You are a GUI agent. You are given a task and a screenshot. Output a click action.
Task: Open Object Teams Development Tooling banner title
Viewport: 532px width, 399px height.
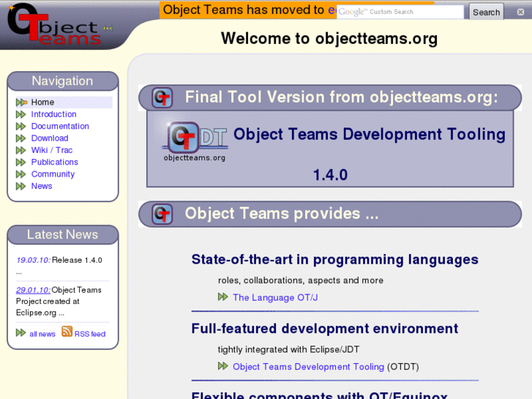[370, 134]
